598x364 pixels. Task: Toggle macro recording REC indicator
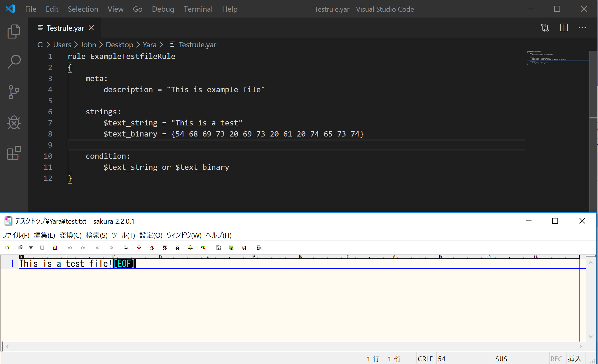557,358
